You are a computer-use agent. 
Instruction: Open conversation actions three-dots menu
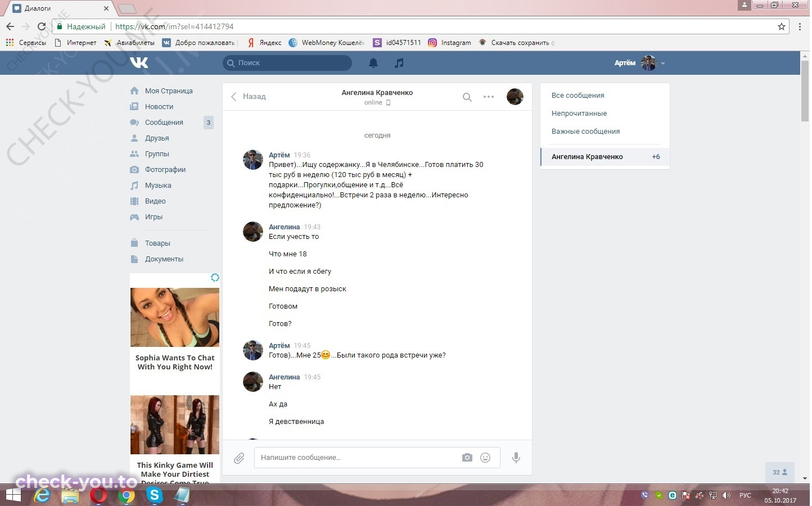pos(489,97)
